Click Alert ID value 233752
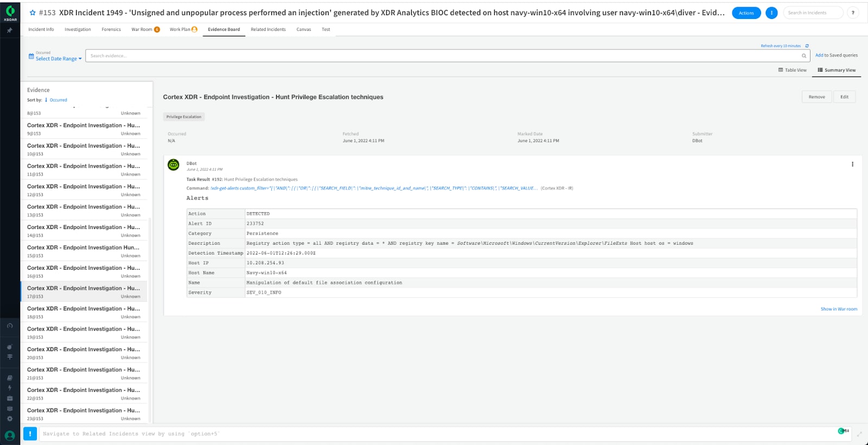The image size is (868, 445). tap(255, 224)
